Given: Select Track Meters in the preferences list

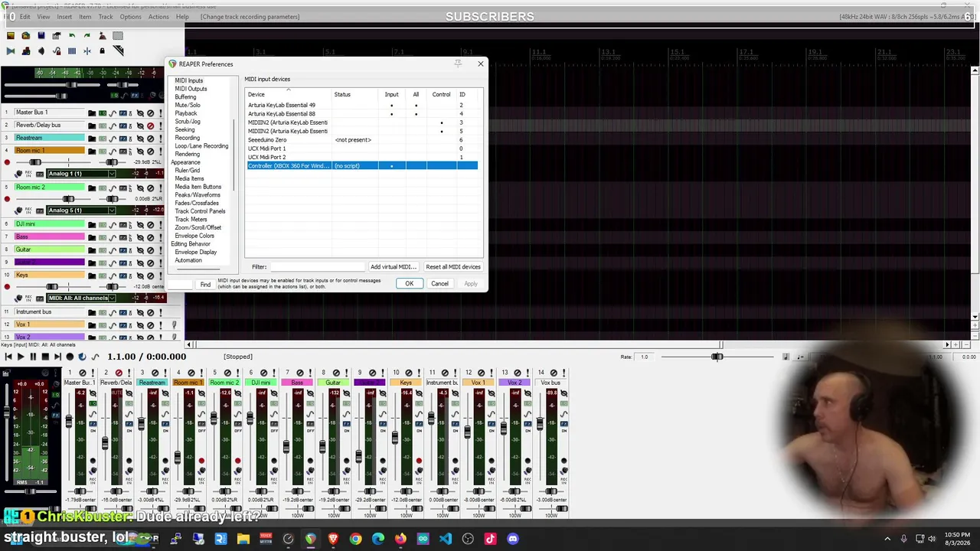Looking at the screenshot, I should pyautogui.click(x=191, y=220).
